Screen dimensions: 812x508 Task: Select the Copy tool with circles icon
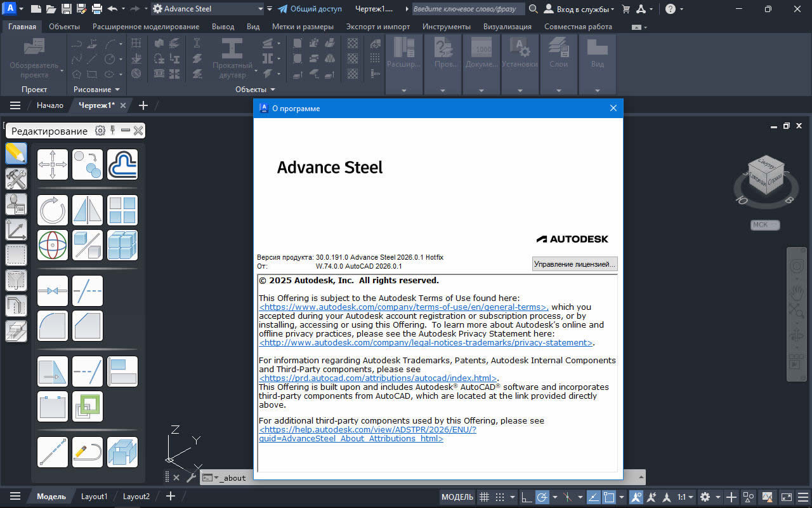coord(88,164)
